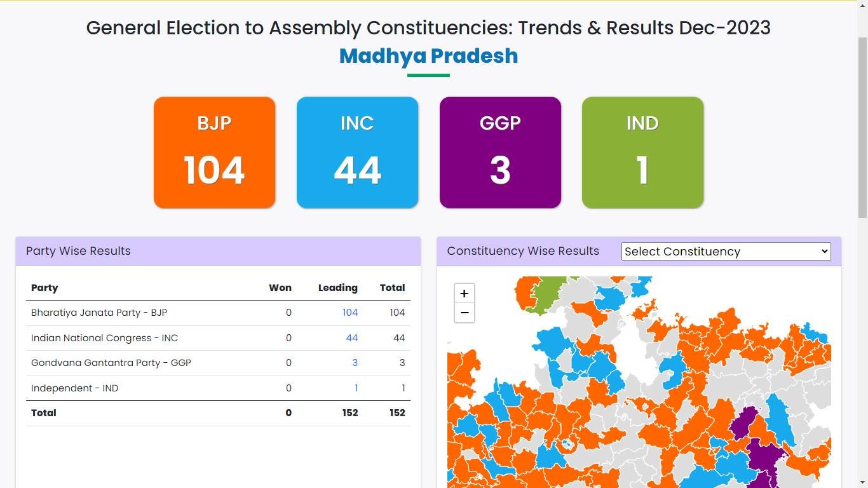
Task: Open GGP leading count link 3
Action: (355, 363)
